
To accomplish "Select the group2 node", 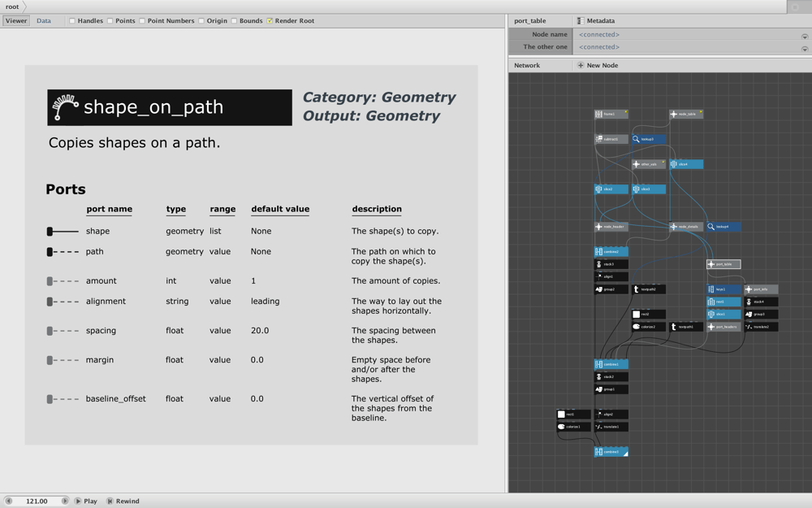I will (x=611, y=289).
